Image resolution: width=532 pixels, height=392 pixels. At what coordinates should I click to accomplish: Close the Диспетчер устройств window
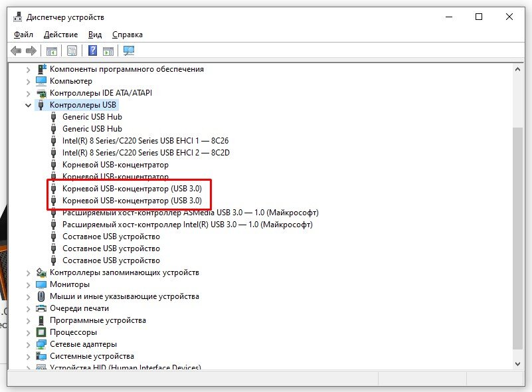coord(509,17)
